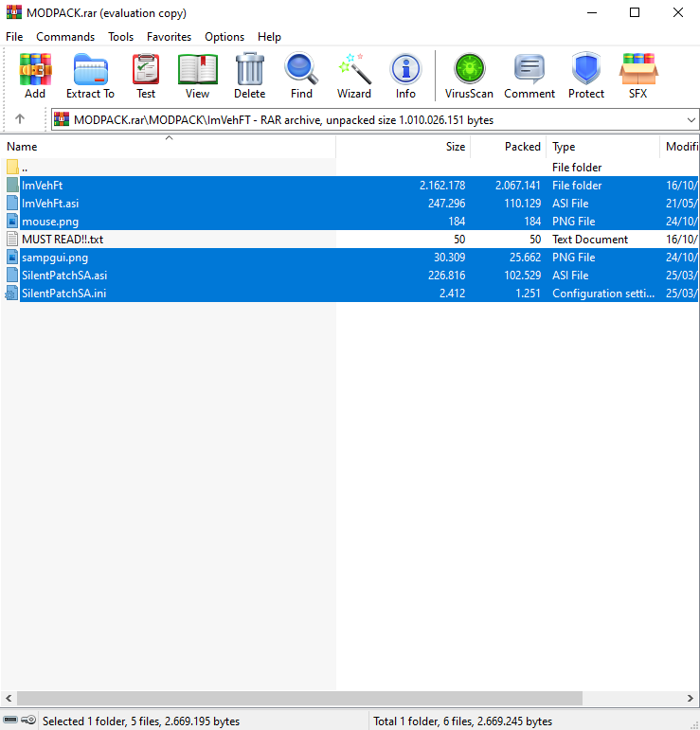Click the scroll right arrow
This screenshot has width=700, height=730.
[x=691, y=698]
